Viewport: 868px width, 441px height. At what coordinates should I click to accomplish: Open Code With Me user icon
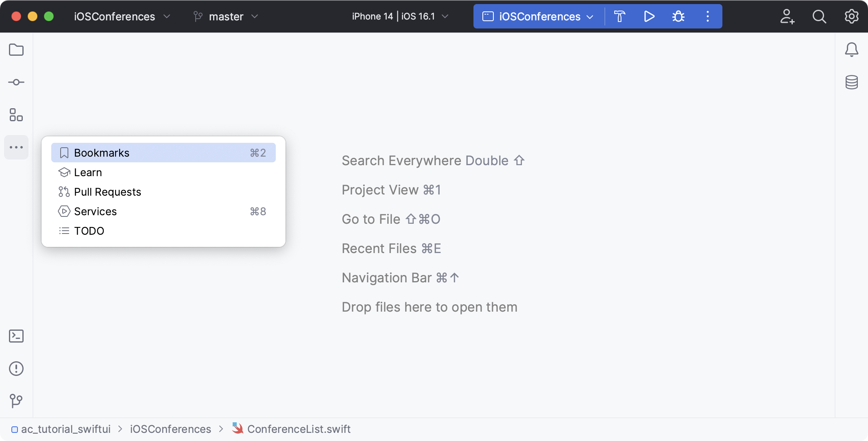pyautogui.click(x=787, y=16)
